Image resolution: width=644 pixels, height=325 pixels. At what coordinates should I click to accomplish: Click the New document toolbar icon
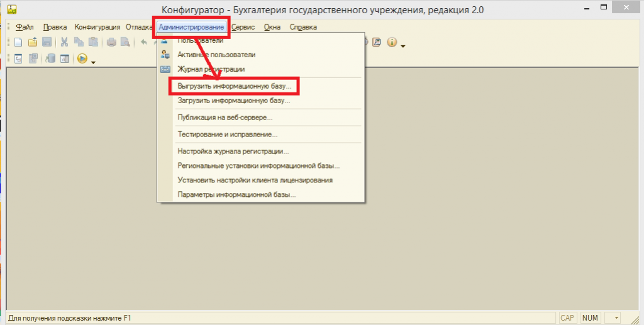coord(18,43)
